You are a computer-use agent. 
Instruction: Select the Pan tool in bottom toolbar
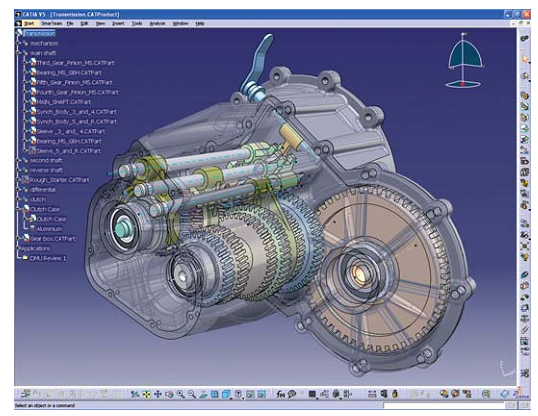[158, 394]
